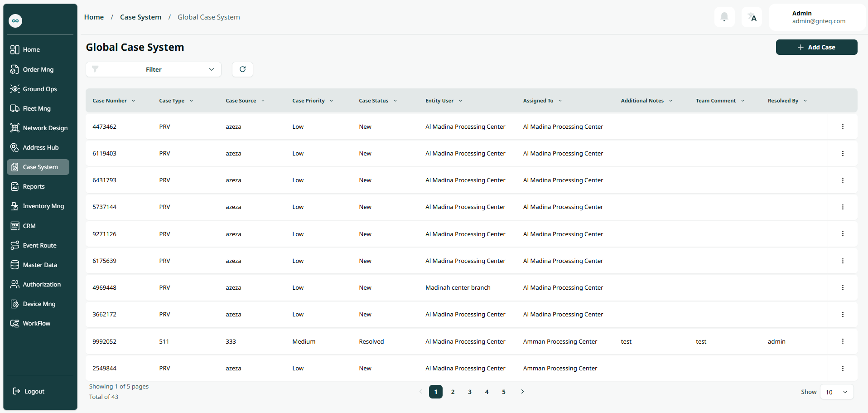Open the Show rows-per-page dropdown
This screenshot has height=413, width=868.
(836, 392)
